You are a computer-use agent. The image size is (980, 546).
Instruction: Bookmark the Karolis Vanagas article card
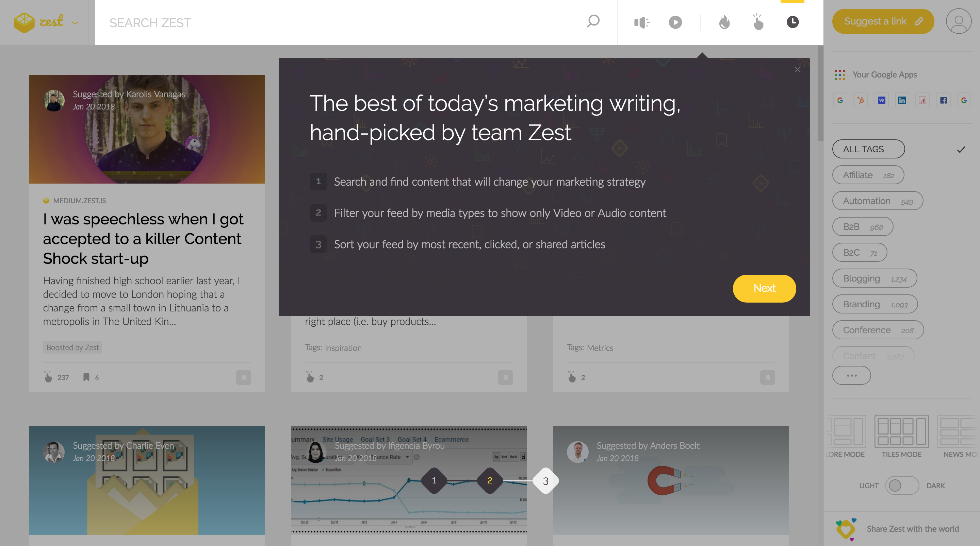[244, 377]
